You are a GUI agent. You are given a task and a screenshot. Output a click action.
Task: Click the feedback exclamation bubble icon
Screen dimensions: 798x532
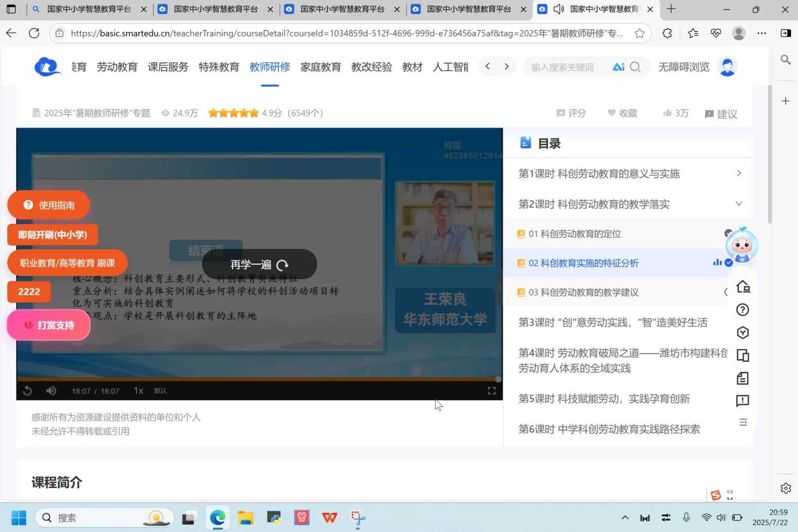743,400
